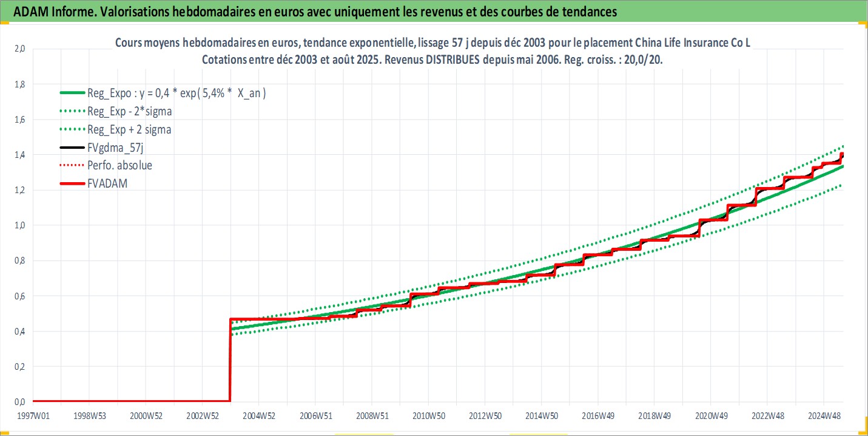Click x-axis label 2020W49

click(x=711, y=415)
